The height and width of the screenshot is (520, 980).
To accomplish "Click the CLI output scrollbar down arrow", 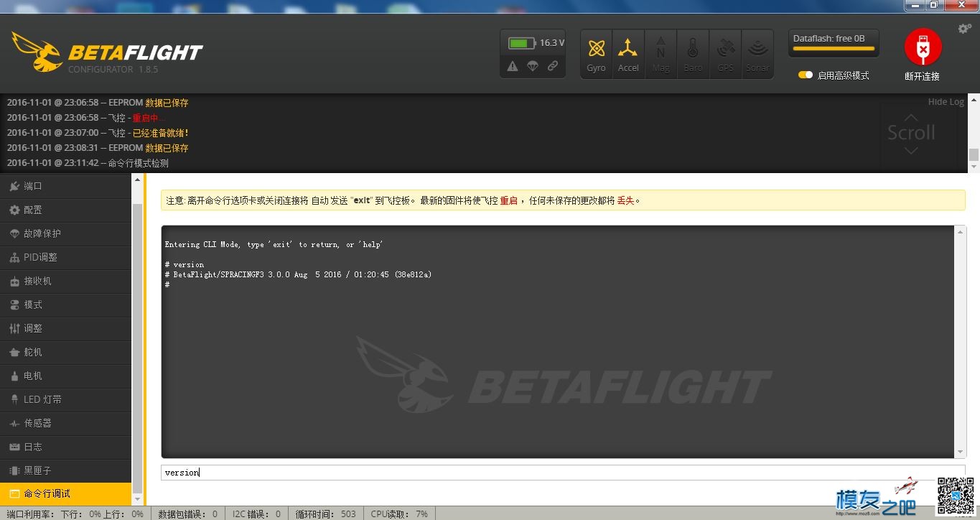I will point(961,452).
